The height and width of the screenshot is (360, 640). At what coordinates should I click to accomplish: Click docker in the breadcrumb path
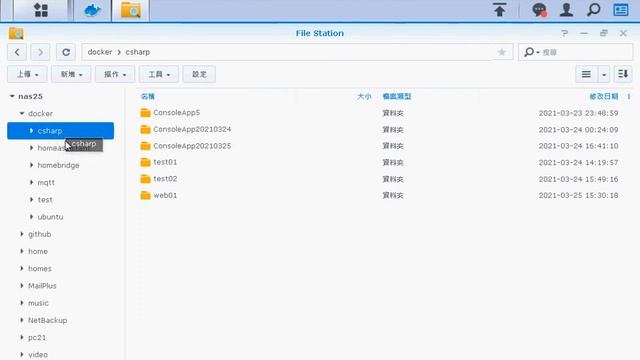[100, 52]
